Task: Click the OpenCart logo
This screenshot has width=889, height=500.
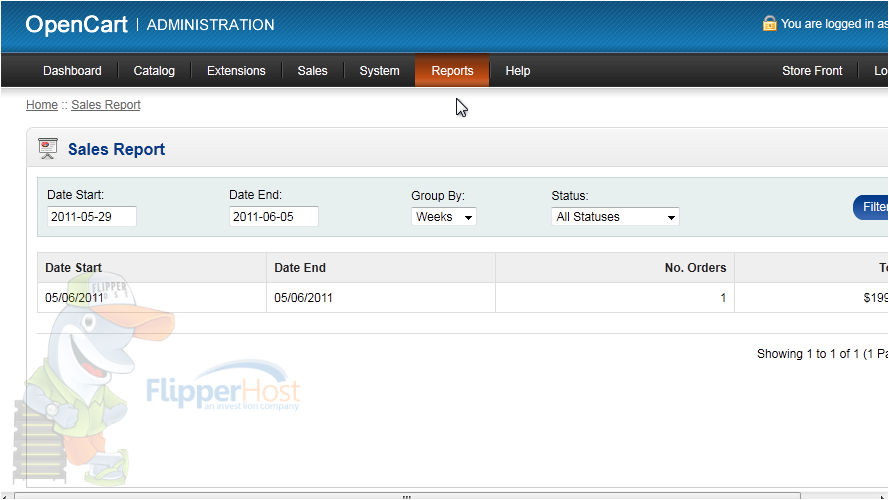Action: tap(77, 24)
